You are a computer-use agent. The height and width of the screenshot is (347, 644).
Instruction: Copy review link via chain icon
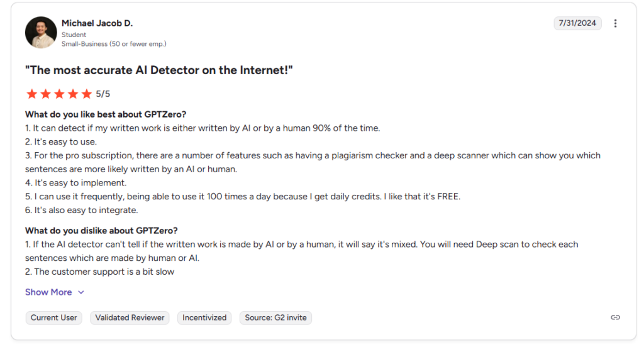615,317
